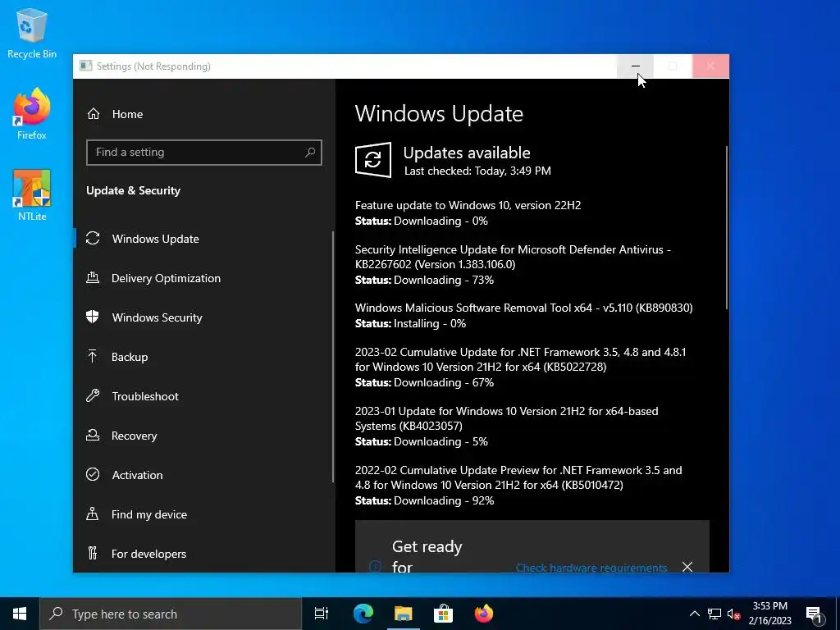Click the taskbar Type here to search box

click(x=171, y=614)
